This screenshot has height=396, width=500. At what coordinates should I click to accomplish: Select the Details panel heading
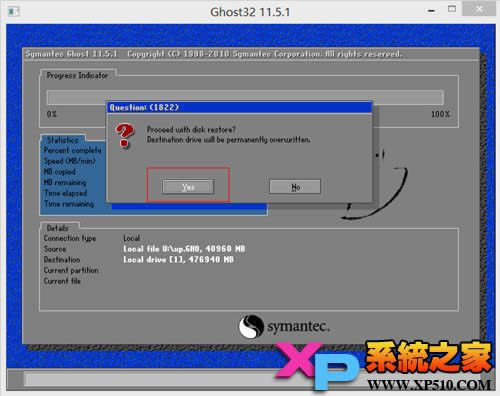coord(58,228)
